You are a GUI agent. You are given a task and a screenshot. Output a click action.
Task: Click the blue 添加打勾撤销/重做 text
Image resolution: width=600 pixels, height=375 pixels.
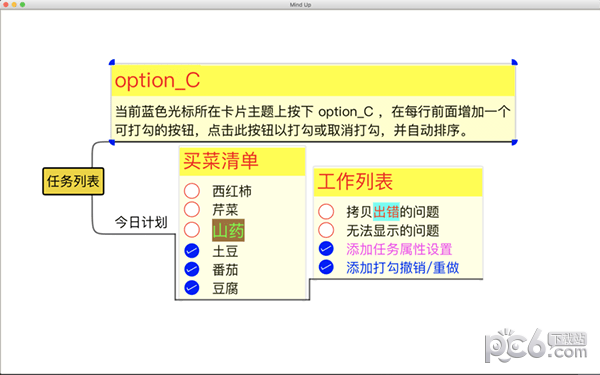[403, 267]
